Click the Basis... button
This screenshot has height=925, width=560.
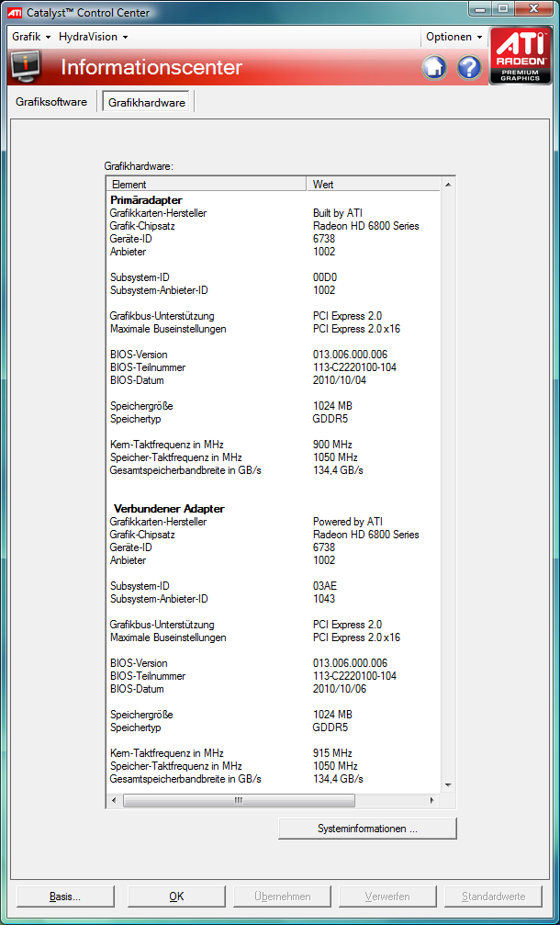(65, 897)
